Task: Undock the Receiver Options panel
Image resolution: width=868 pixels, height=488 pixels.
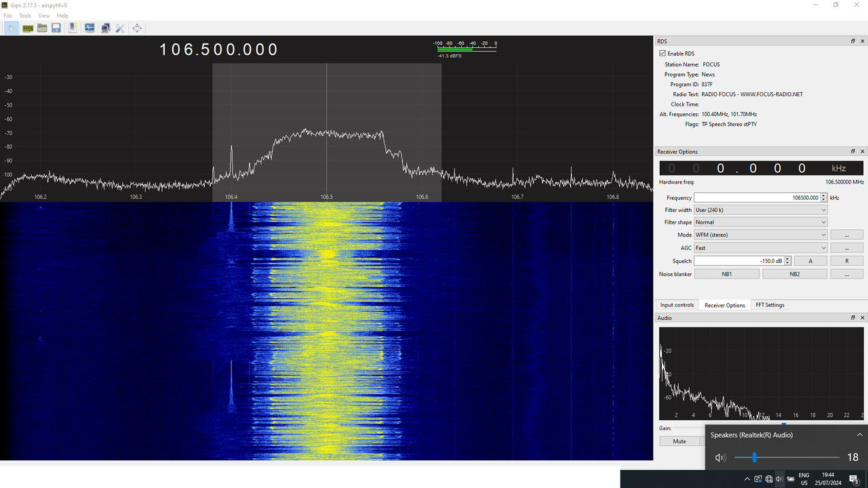Action: point(853,152)
